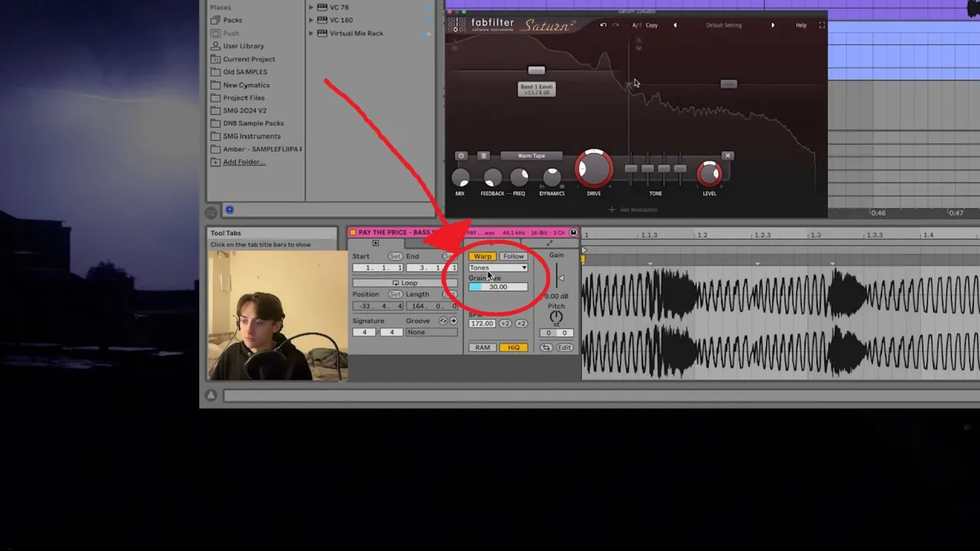
Task: Click the hot-swap groove icon
Action: 443,321
